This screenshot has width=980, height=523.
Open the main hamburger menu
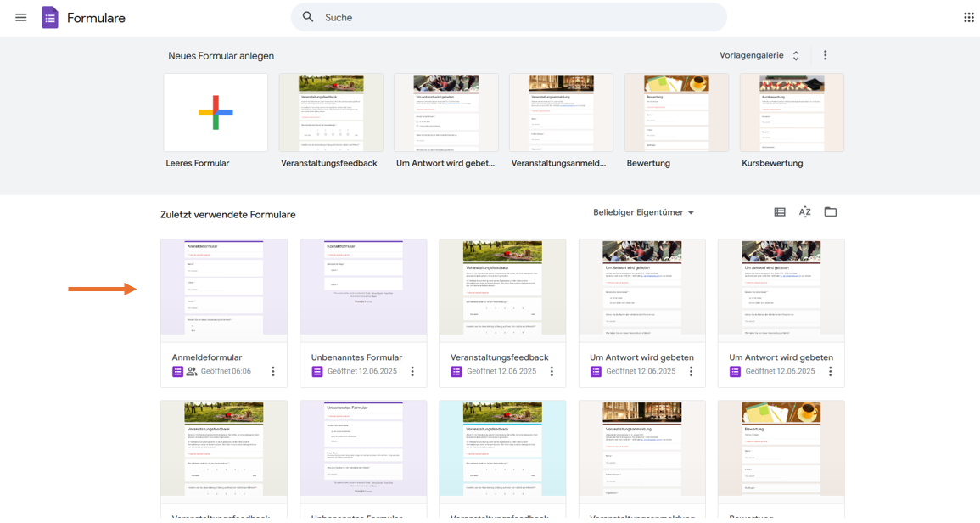coord(21,17)
